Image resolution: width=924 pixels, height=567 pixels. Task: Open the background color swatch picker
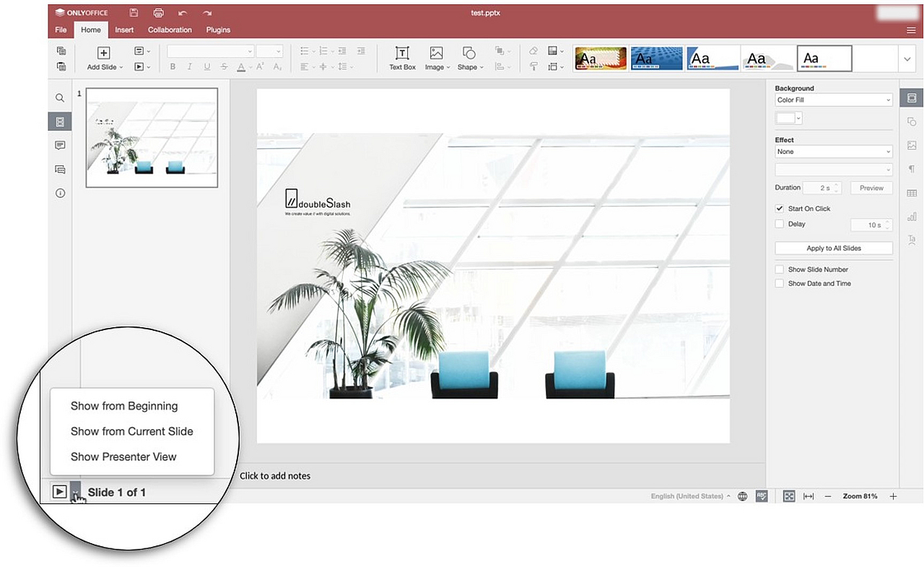(788, 118)
